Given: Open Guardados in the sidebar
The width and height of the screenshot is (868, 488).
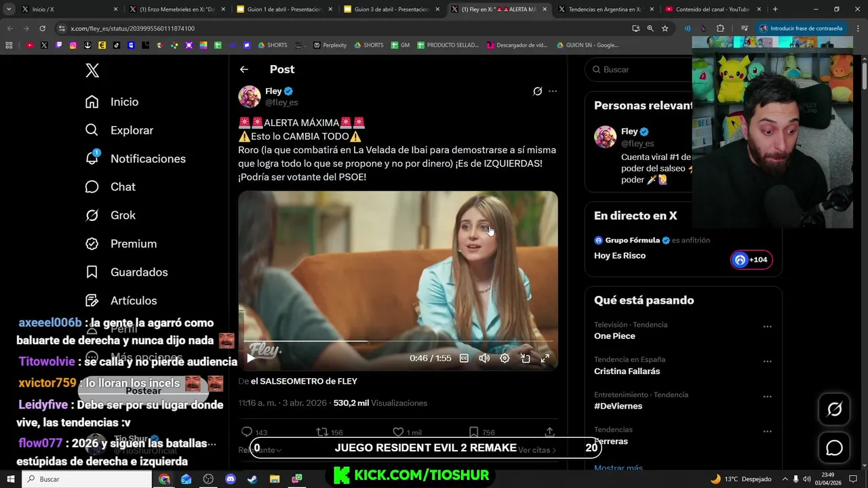Looking at the screenshot, I should [126, 272].
